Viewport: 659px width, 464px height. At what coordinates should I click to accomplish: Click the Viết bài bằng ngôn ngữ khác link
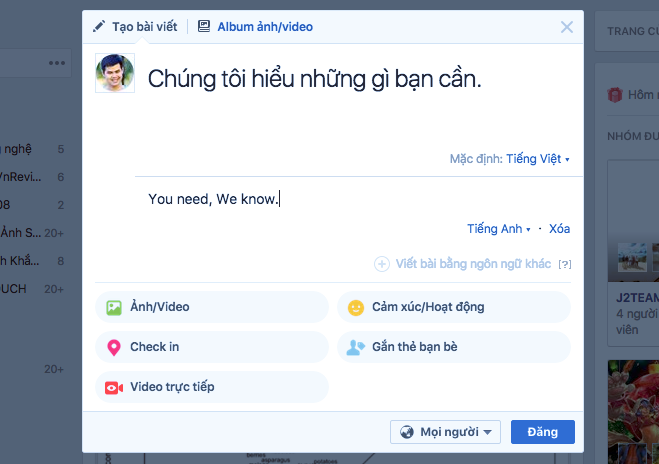click(x=473, y=264)
